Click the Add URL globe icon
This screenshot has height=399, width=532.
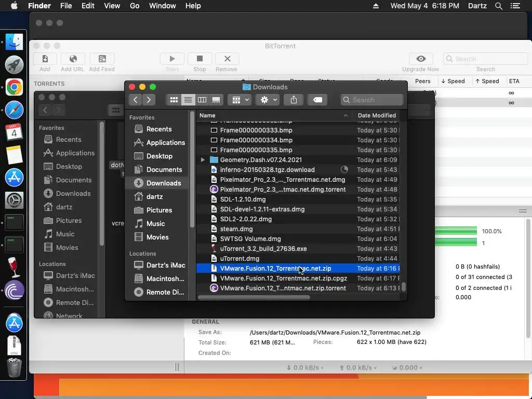73,59
